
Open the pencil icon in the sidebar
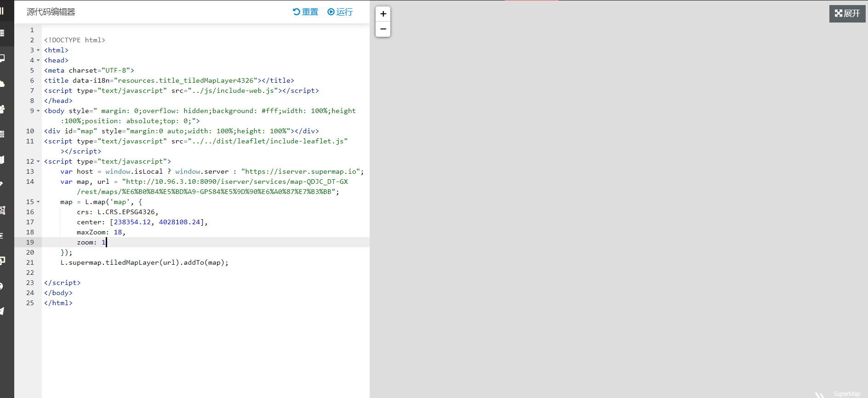[x=2, y=184]
